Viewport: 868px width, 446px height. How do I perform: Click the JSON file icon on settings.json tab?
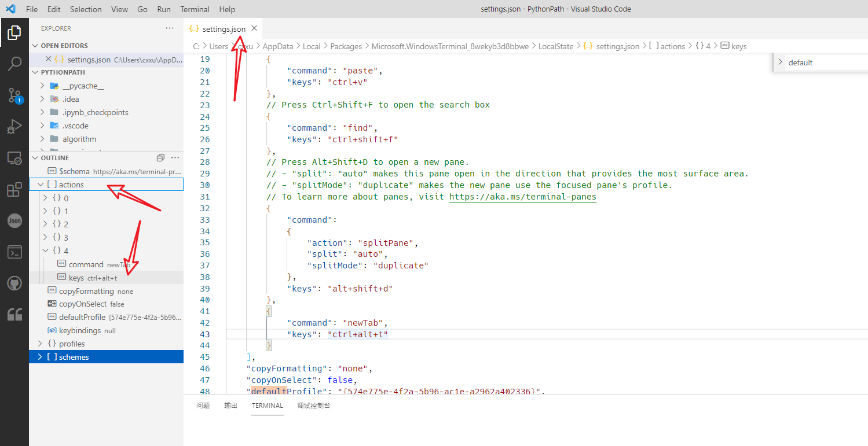[195, 28]
